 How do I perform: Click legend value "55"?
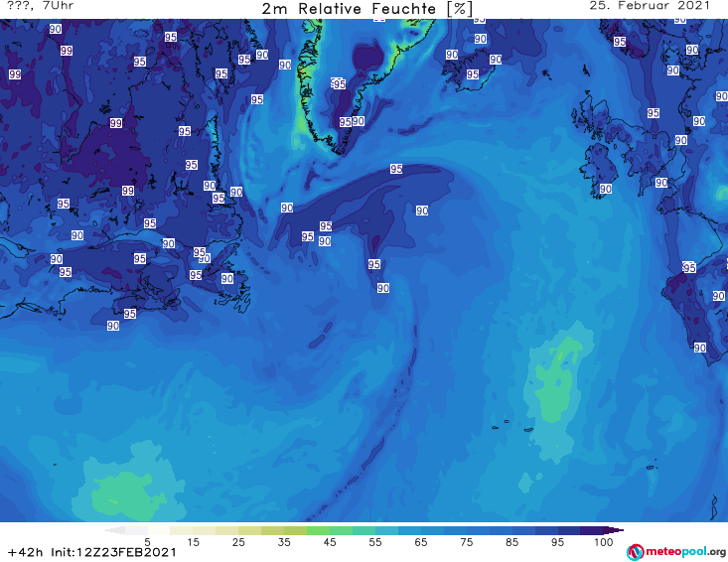[375, 542]
